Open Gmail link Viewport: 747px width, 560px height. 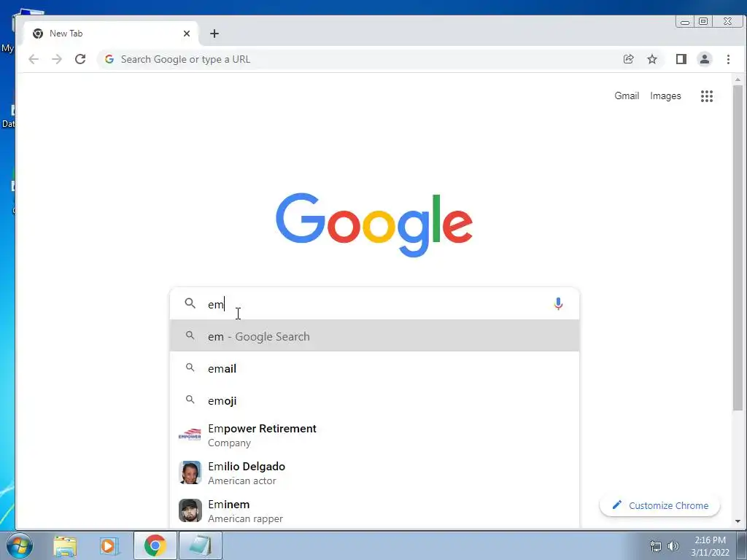click(x=627, y=96)
